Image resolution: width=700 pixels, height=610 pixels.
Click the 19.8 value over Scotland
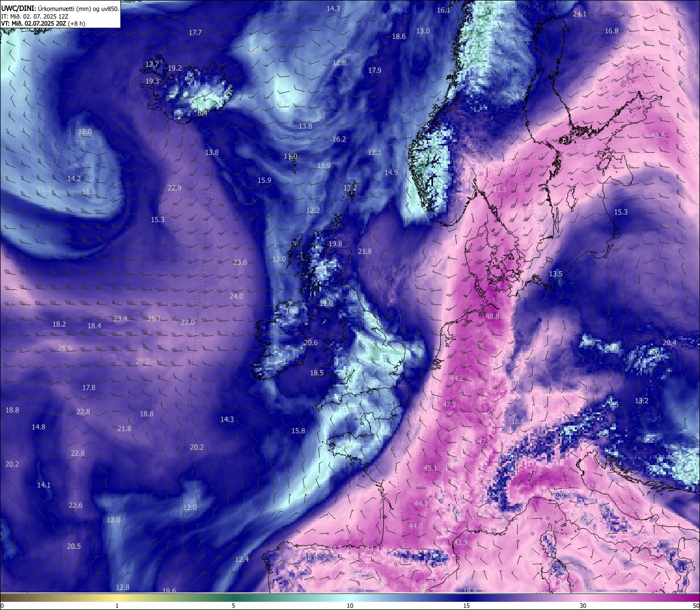click(x=335, y=244)
